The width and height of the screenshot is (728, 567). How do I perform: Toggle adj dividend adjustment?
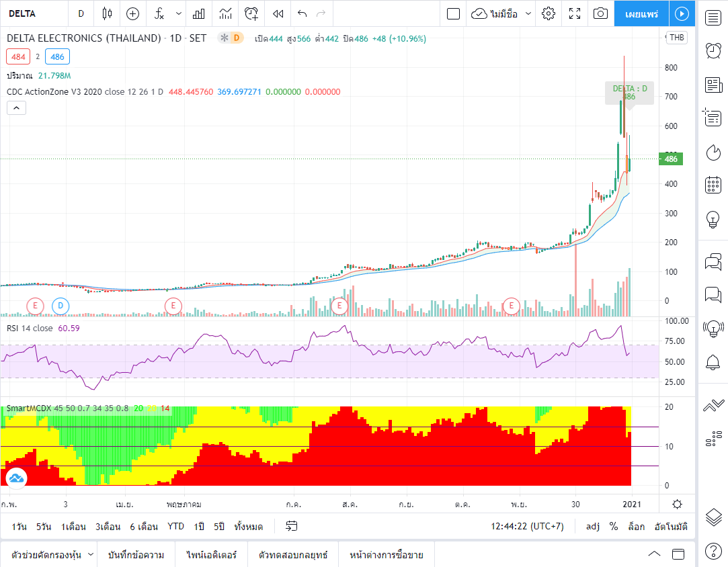[593, 527]
